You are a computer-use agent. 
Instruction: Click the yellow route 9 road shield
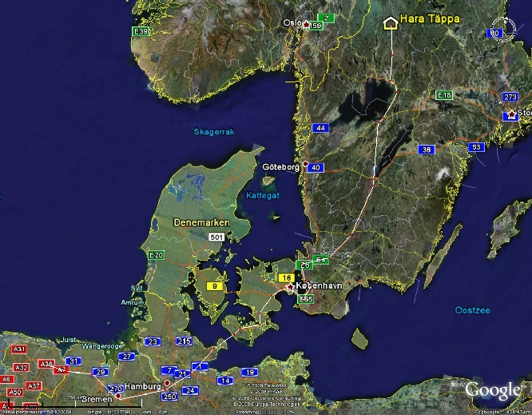(213, 285)
